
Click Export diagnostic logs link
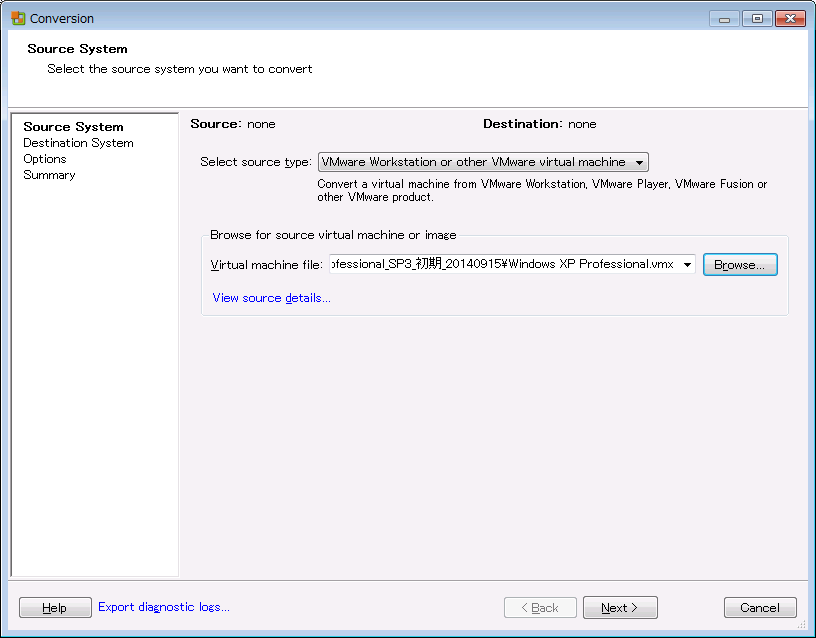click(164, 607)
